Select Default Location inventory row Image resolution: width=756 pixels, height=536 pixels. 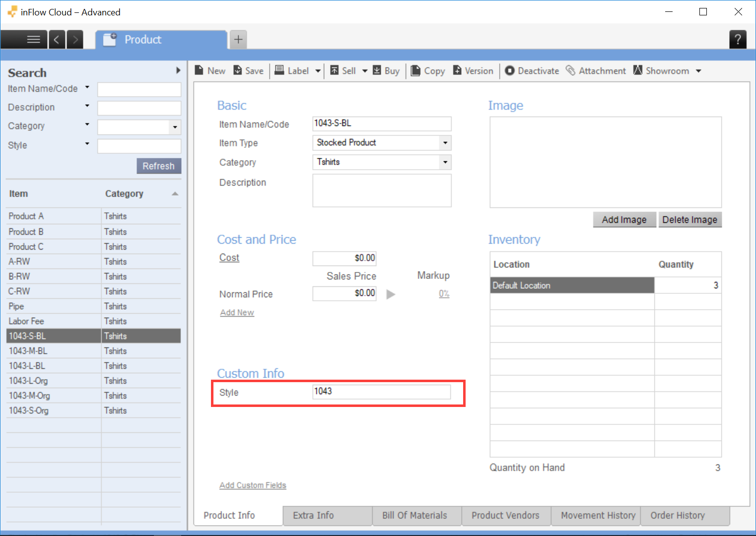point(606,285)
